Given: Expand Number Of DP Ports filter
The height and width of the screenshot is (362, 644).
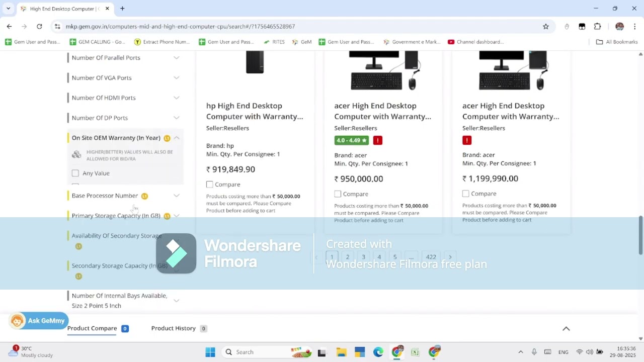Looking at the screenshot, I should click(x=177, y=118).
